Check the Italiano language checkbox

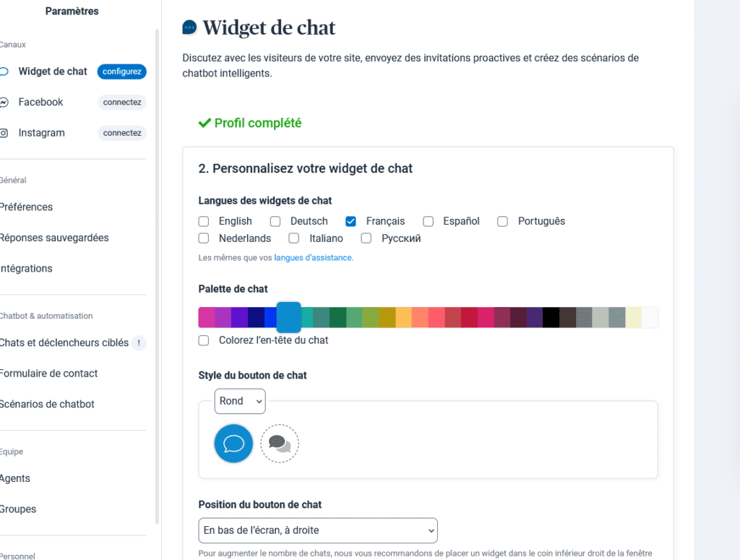pos(294,238)
